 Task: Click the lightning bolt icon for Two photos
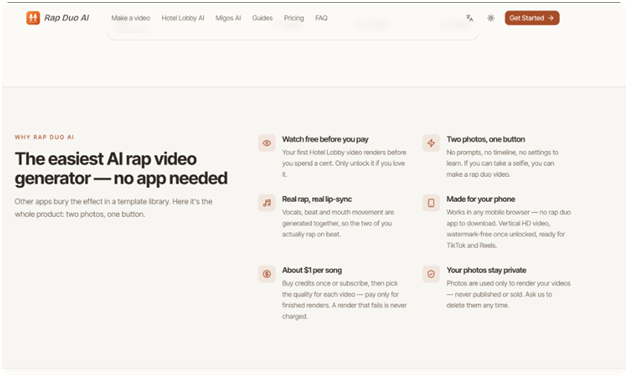tap(431, 143)
